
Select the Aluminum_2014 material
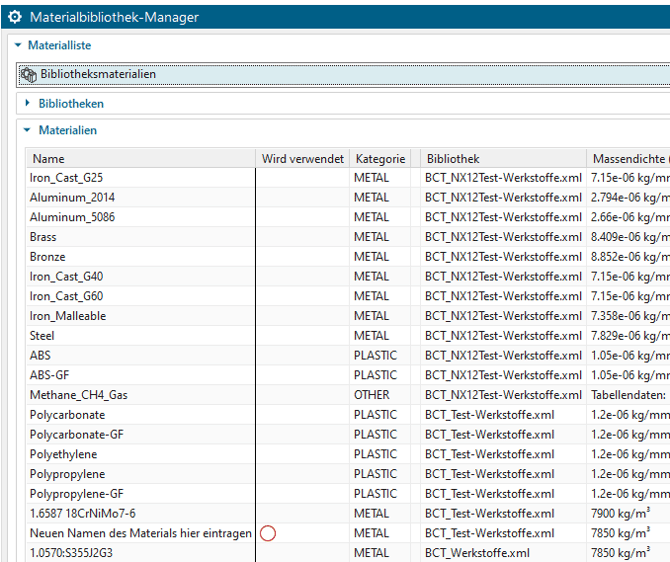click(72, 198)
